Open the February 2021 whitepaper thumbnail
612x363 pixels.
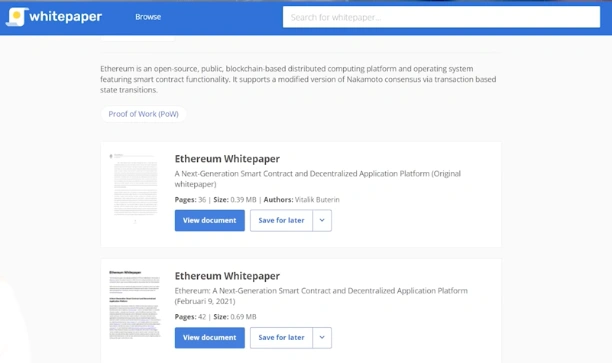135,304
